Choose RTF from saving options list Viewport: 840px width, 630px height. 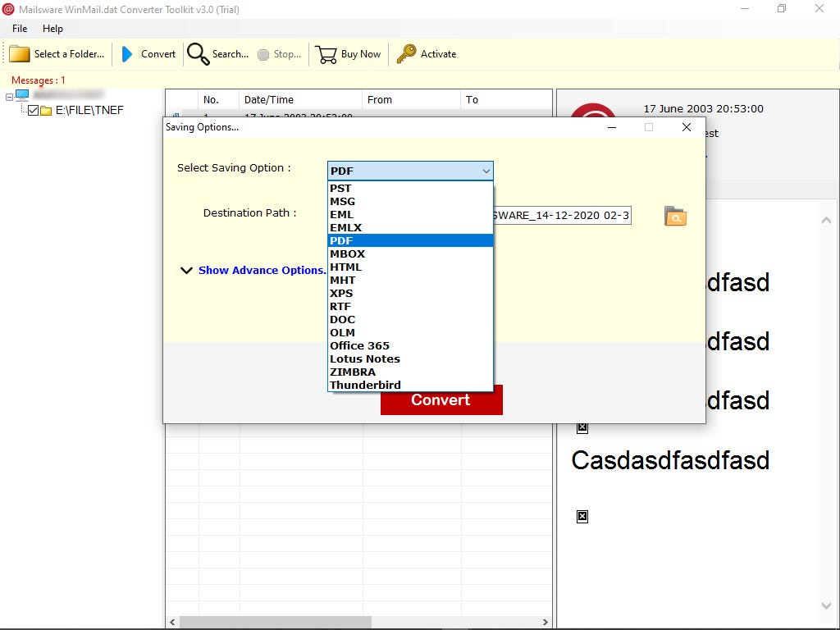tap(410, 307)
